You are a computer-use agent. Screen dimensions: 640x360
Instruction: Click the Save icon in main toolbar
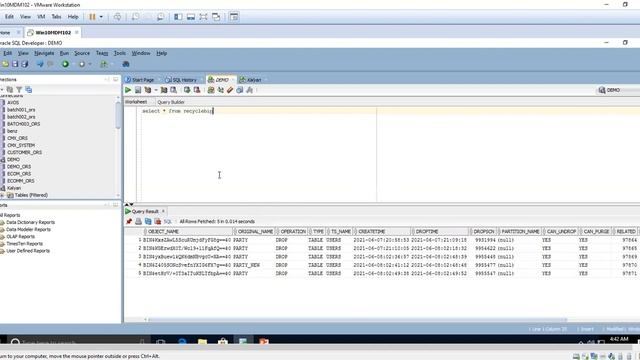[x=15, y=64]
